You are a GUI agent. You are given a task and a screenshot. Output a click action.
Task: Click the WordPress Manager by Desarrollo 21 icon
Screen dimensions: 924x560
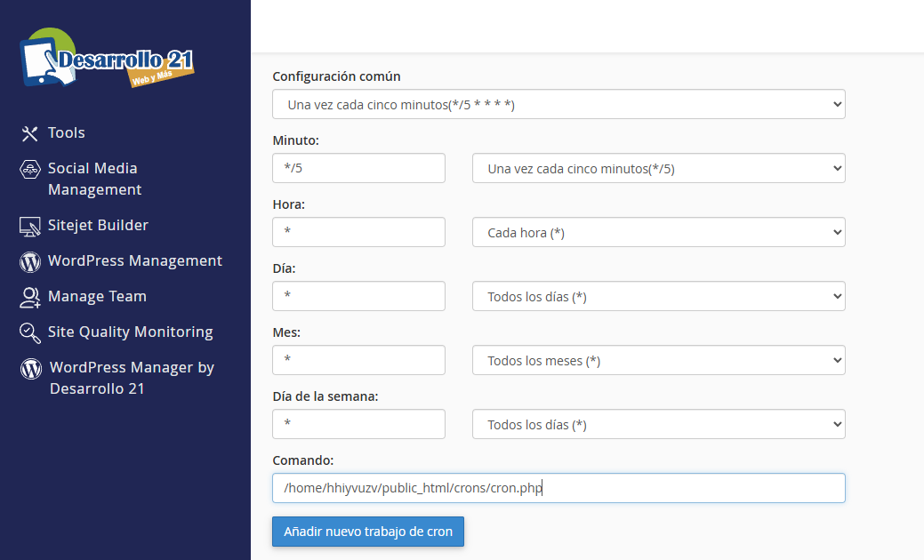[x=31, y=368]
